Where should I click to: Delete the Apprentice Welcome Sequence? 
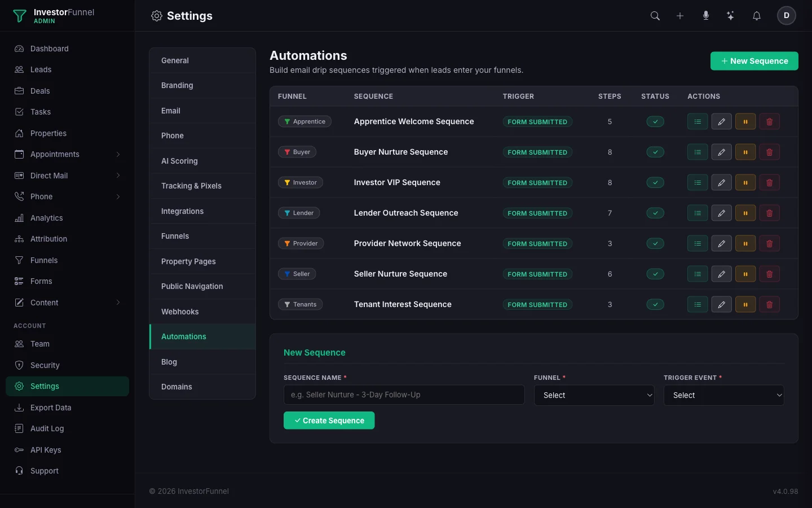[770, 122]
